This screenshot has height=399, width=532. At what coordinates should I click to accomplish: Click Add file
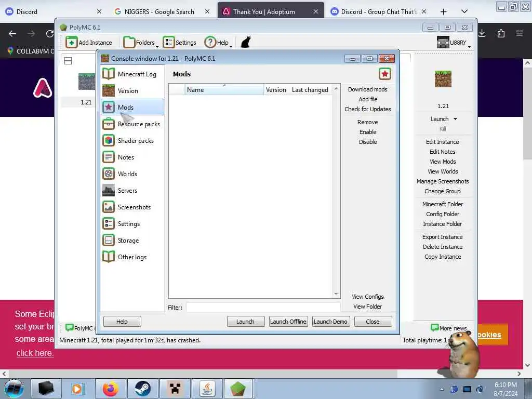tap(368, 99)
